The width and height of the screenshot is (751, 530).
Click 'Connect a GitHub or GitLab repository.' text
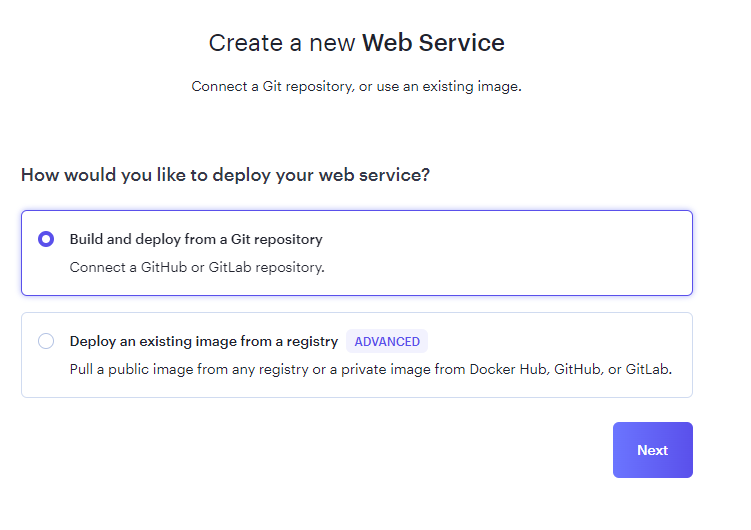click(x=197, y=267)
